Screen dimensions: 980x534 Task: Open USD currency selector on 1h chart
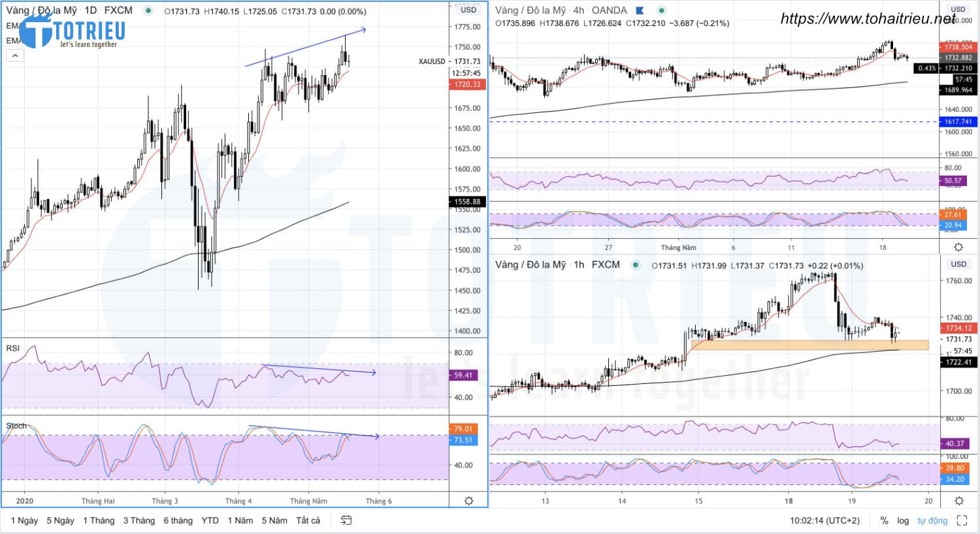(x=958, y=264)
